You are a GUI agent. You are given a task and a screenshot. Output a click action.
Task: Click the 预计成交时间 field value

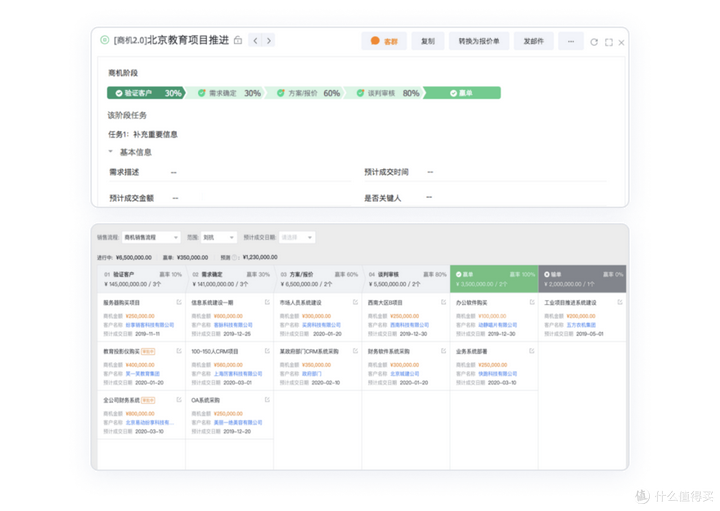click(430, 172)
